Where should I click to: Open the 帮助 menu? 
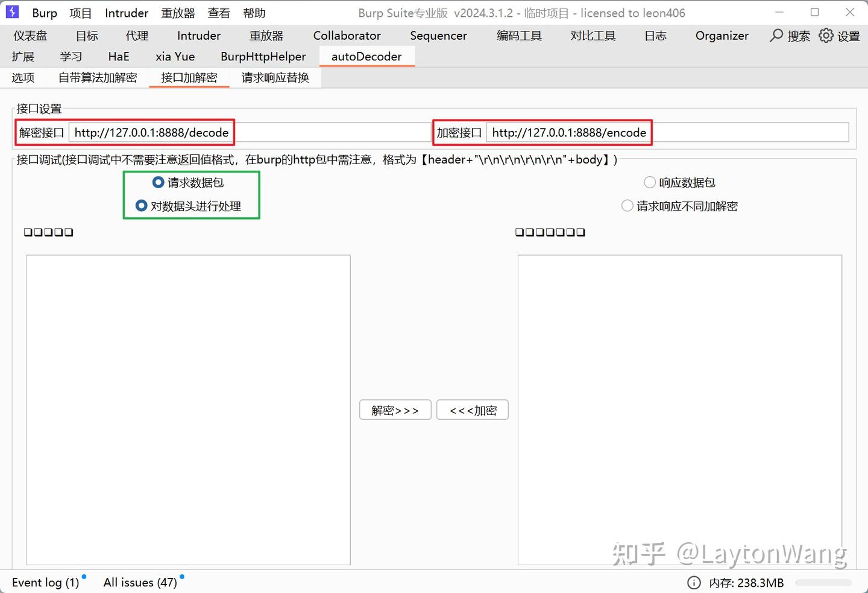point(254,12)
